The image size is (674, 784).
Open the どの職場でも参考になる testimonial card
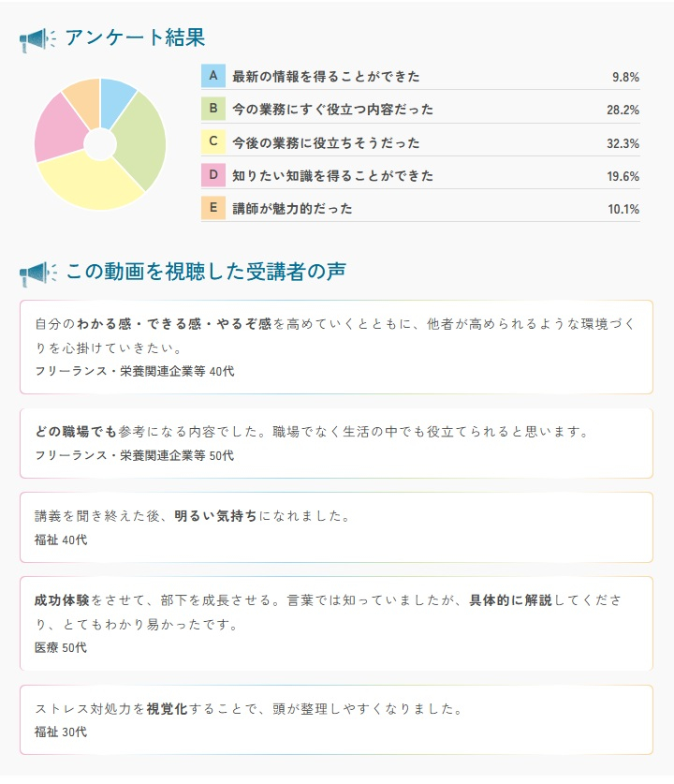[336, 443]
